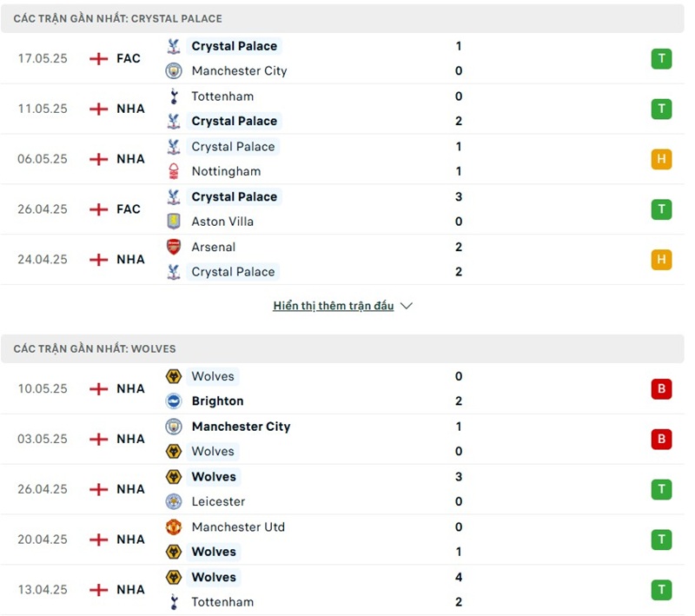The image size is (695, 616).
Task: Expand the list with the 'Hiển thị thêm trận đấu' chevron
Action: [x=407, y=306]
